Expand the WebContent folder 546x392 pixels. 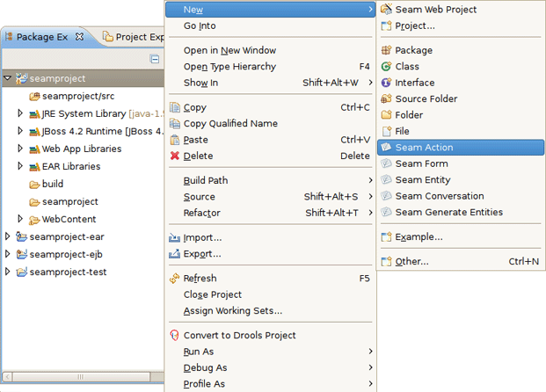pos(21,219)
